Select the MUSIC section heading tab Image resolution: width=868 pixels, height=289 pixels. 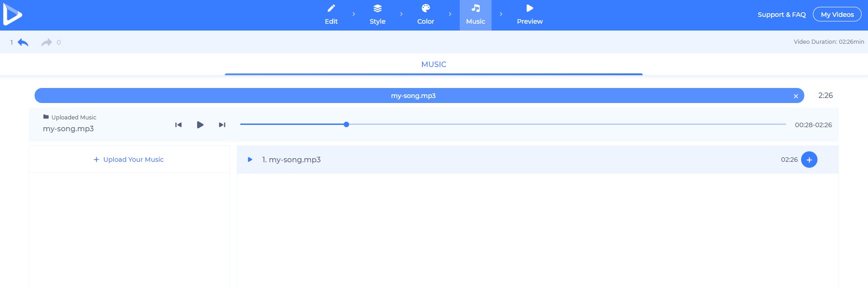[433, 64]
